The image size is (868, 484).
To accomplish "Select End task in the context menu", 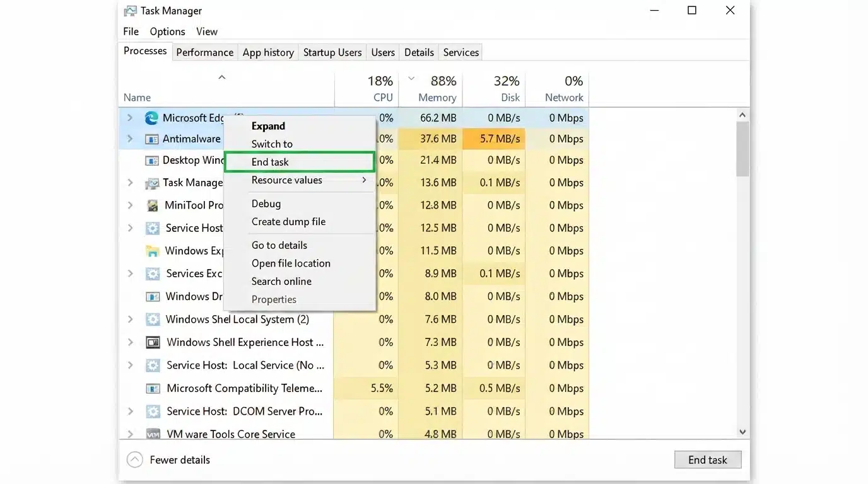I will point(300,162).
